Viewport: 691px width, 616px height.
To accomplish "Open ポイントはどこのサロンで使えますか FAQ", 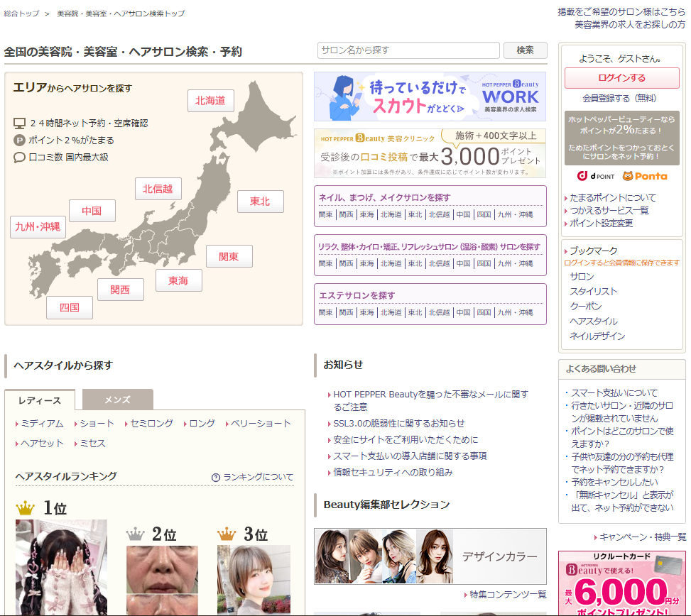I will pyautogui.click(x=622, y=437).
